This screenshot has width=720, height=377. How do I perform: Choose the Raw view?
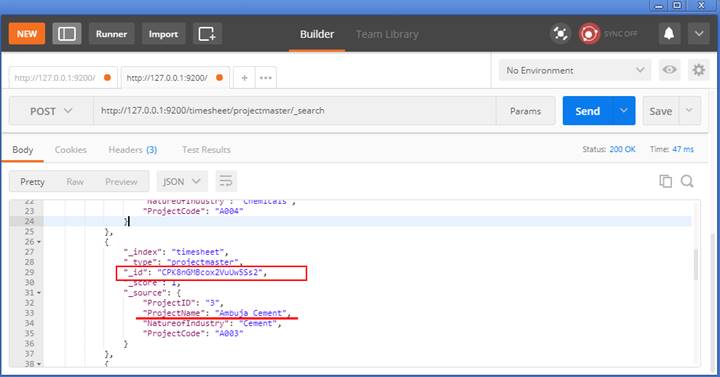[x=75, y=182]
